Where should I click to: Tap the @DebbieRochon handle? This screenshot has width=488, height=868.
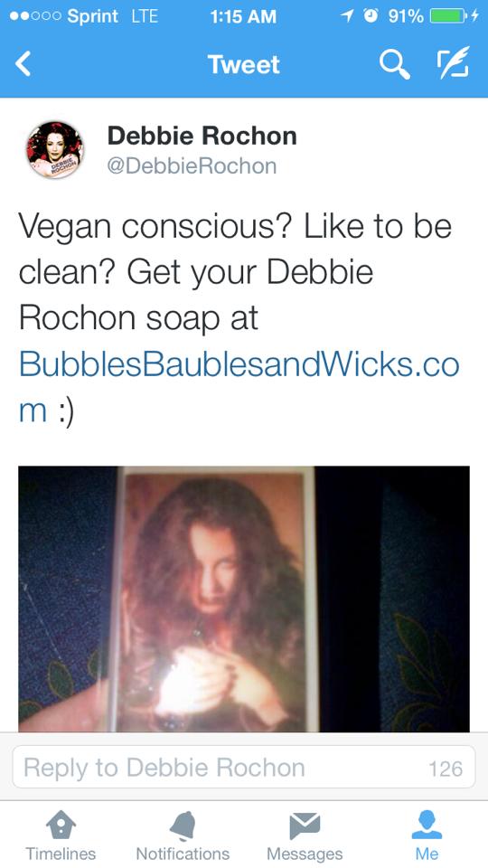click(192, 165)
